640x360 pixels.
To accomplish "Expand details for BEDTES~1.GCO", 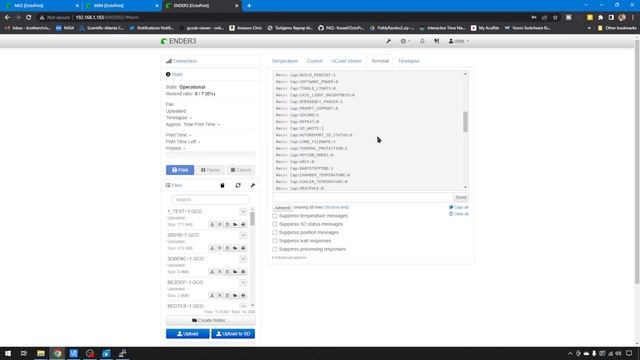I will 243,306.
